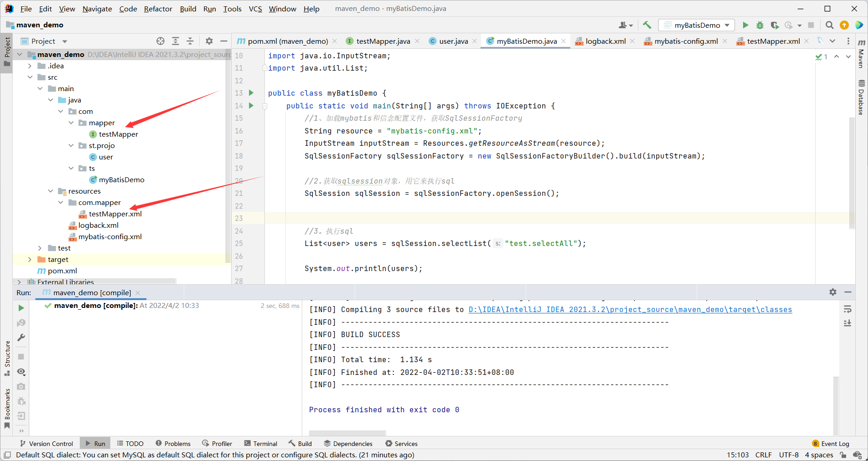Image resolution: width=868 pixels, height=461 pixels.
Task: Fold the imports block at line 11
Action: coord(264,67)
